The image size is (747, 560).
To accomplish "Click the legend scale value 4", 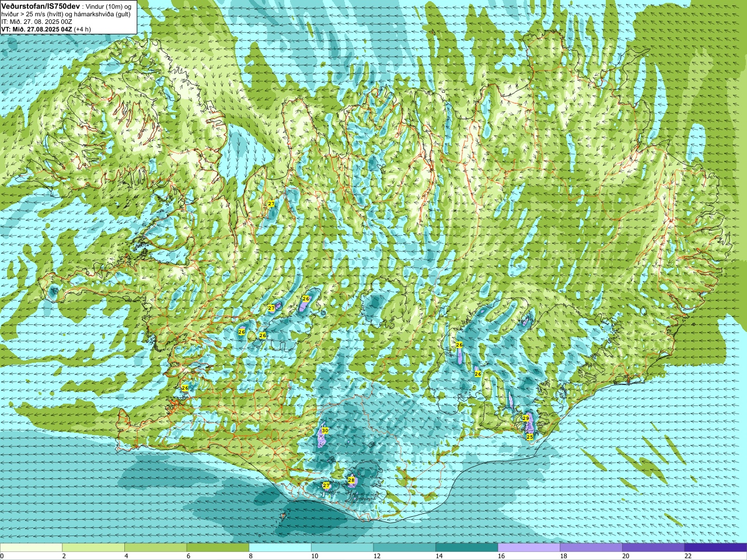I will pos(127,556).
